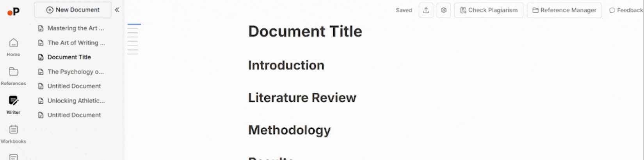Click the Literature Review heading
This screenshot has height=160, width=644.
[x=302, y=97]
